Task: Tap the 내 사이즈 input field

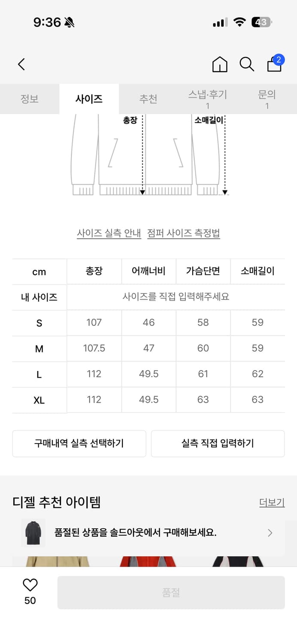Action: 176,297
